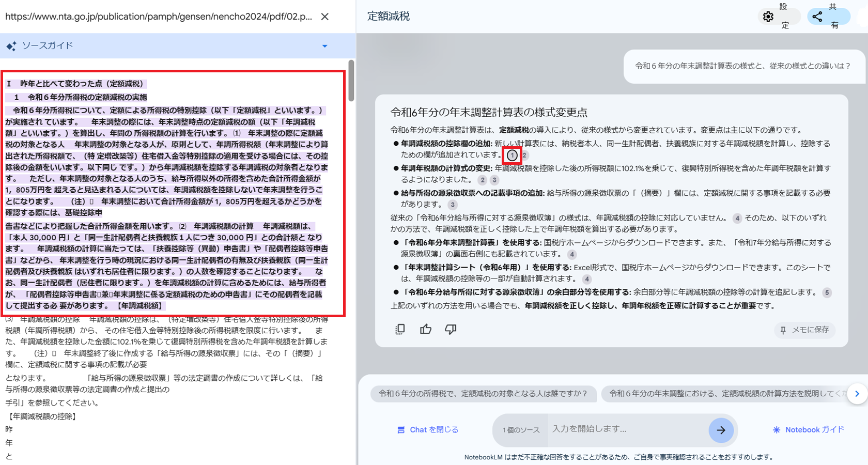This screenshot has width=868, height=465.
Task: Give the response a thumbs up
Action: (x=426, y=329)
